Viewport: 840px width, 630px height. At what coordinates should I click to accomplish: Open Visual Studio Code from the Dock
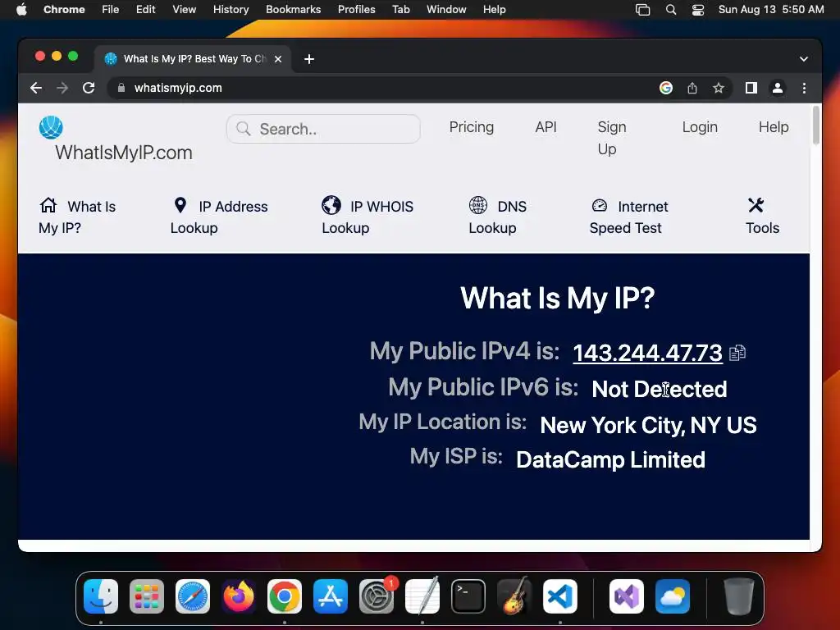[x=560, y=596]
